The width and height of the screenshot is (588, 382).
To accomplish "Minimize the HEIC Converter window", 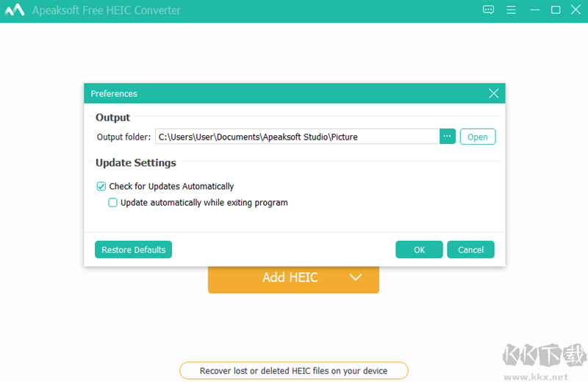I will (535, 10).
